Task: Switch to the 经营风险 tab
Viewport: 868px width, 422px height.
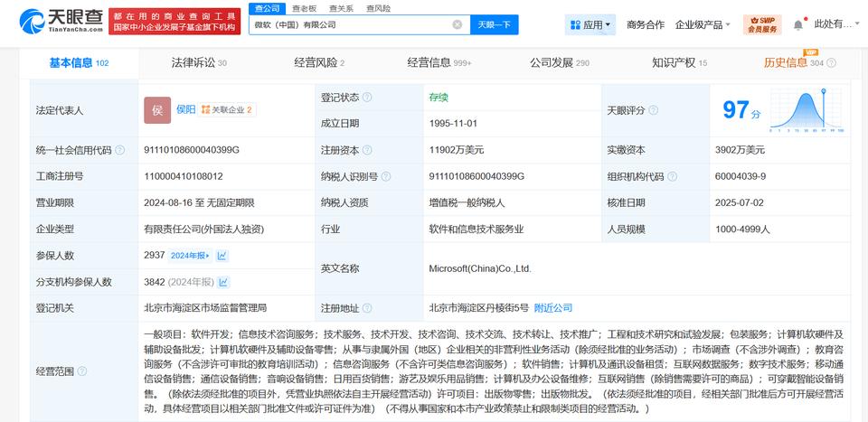Action: pyautogui.click(x=319, y=63)
